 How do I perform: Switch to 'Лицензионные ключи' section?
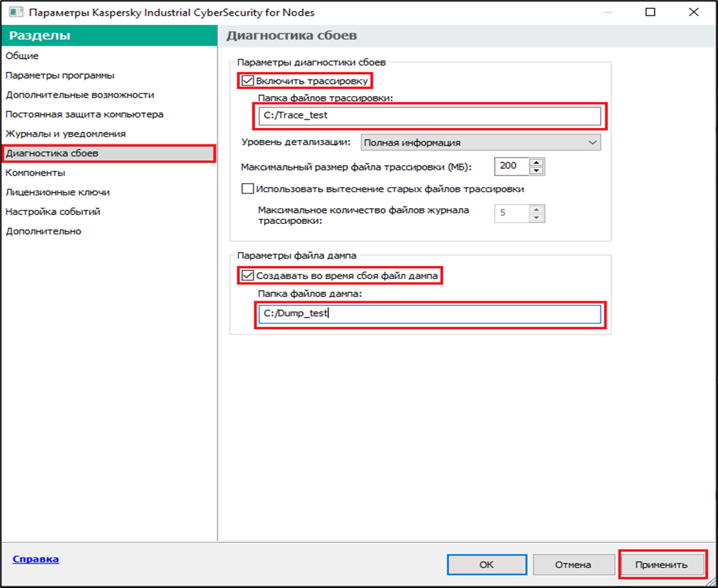(57, 192)
